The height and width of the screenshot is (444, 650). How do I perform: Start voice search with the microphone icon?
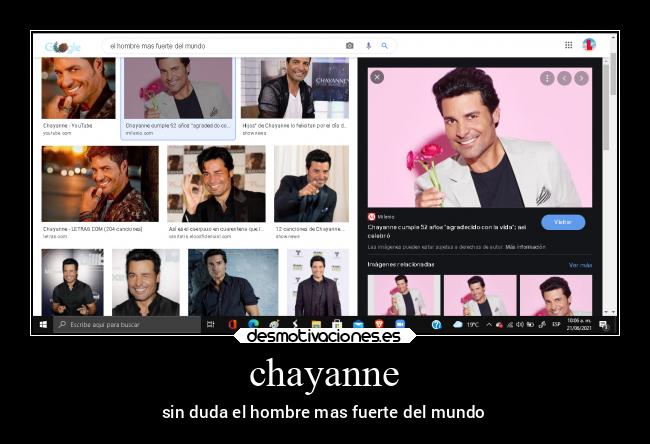coord(368,46)
